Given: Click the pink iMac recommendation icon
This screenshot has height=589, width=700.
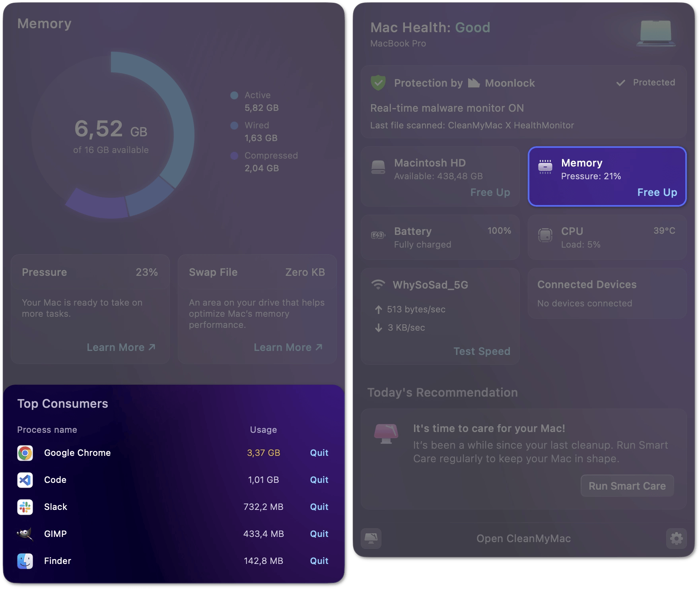Looking at the screenshot, I should (x=386, y=434).
